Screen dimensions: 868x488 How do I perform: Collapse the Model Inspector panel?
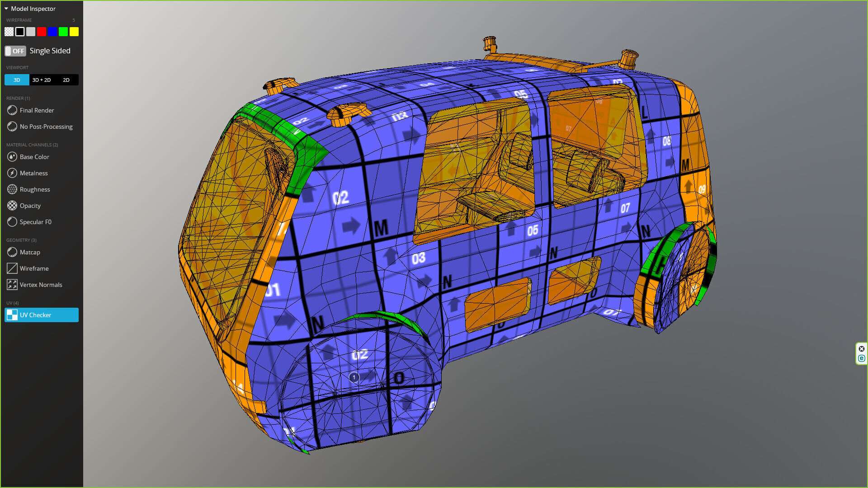(6, 9)
